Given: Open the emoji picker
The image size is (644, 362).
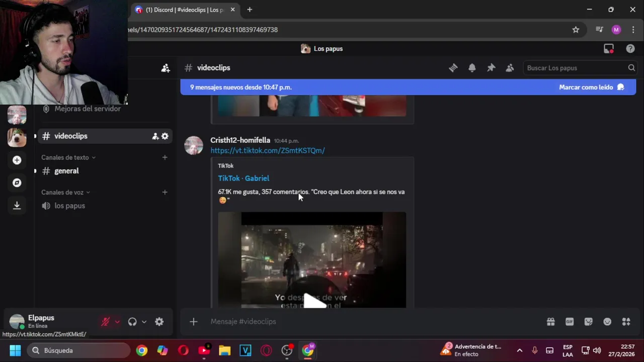Looking at the screenshot, I should [607, 322].
